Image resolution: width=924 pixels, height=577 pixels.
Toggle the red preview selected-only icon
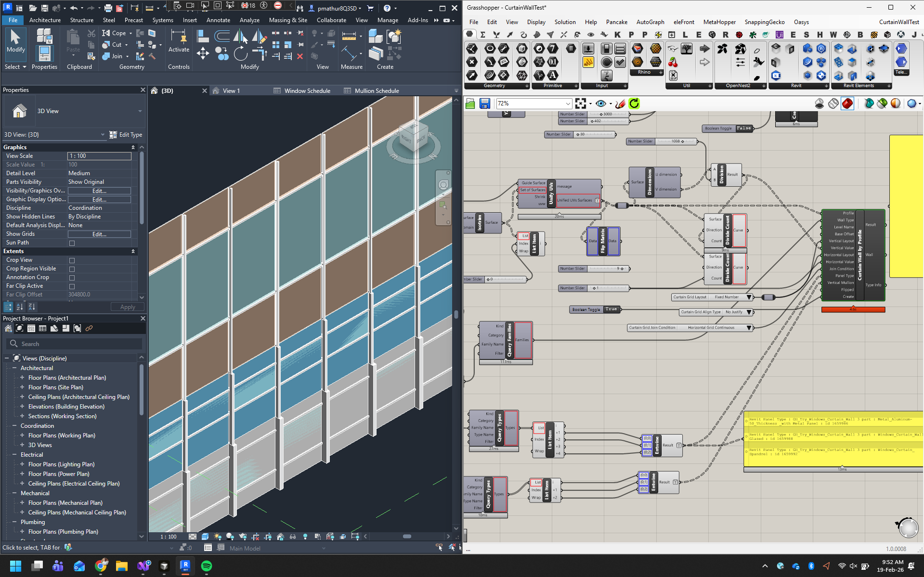847,103
